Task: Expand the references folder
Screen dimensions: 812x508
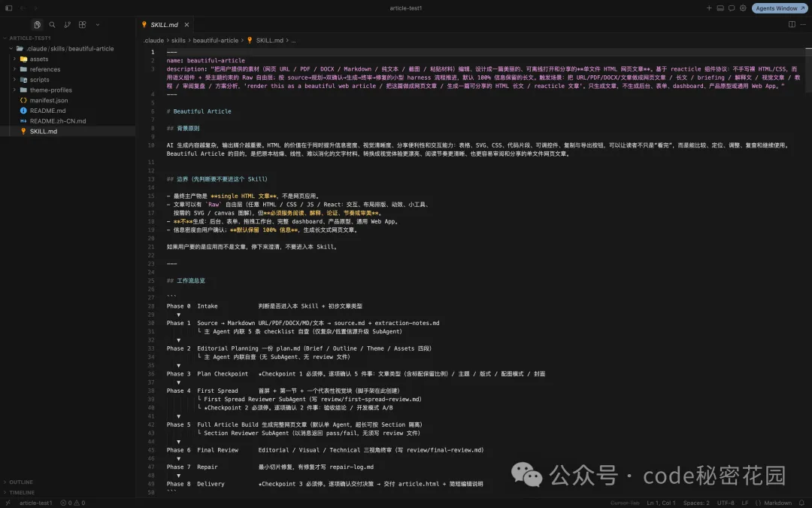Action: click(14, 69)
